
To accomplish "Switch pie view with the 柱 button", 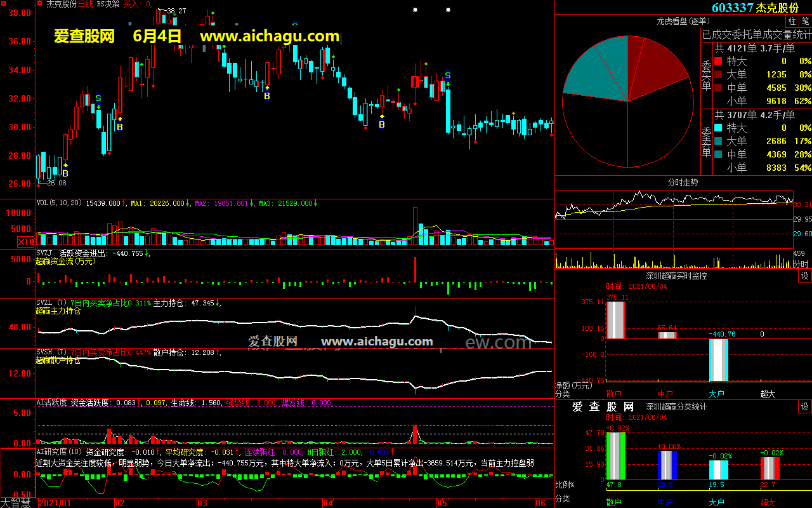I will point(792,21).
